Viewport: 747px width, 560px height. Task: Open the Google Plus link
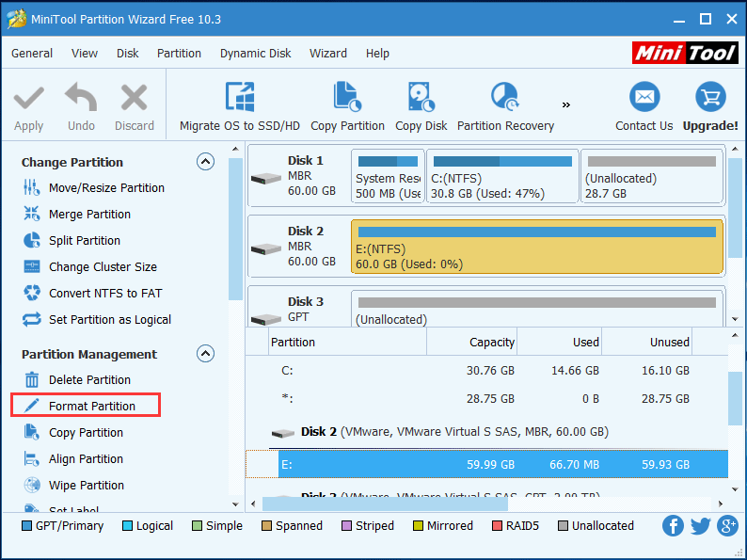click(728, 526)
